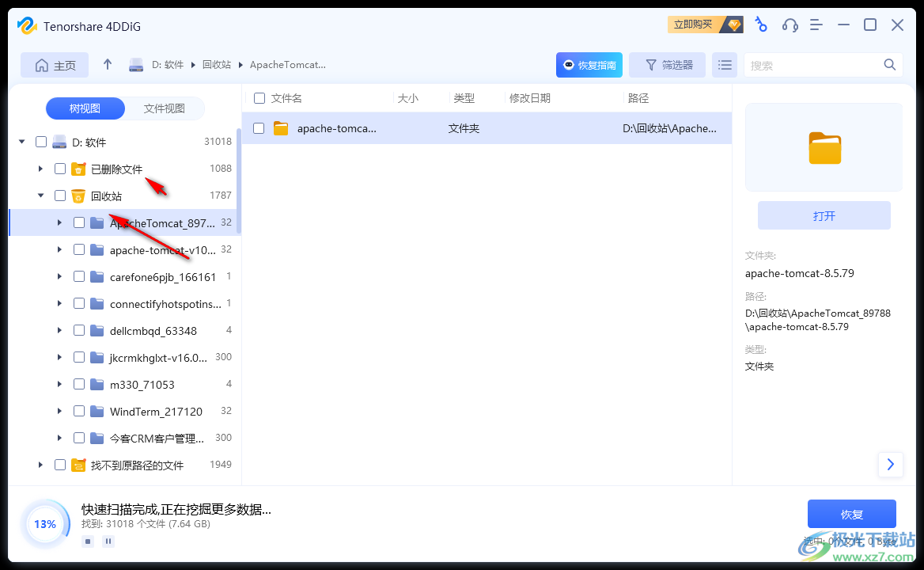Check the apache-tomcat-v10... checkbox in tree
The width and height of the screenshot is (924, 570).
coord(79,250)
